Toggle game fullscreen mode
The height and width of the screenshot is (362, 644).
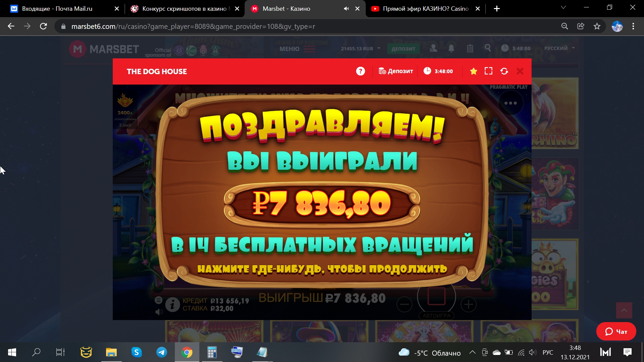coord(489,71)
